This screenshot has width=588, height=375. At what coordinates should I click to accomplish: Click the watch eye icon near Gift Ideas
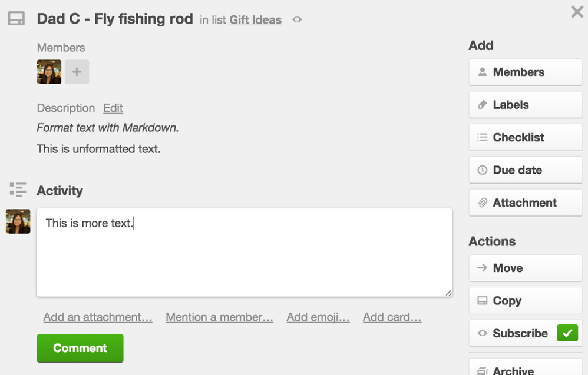(x=298, y=20)
